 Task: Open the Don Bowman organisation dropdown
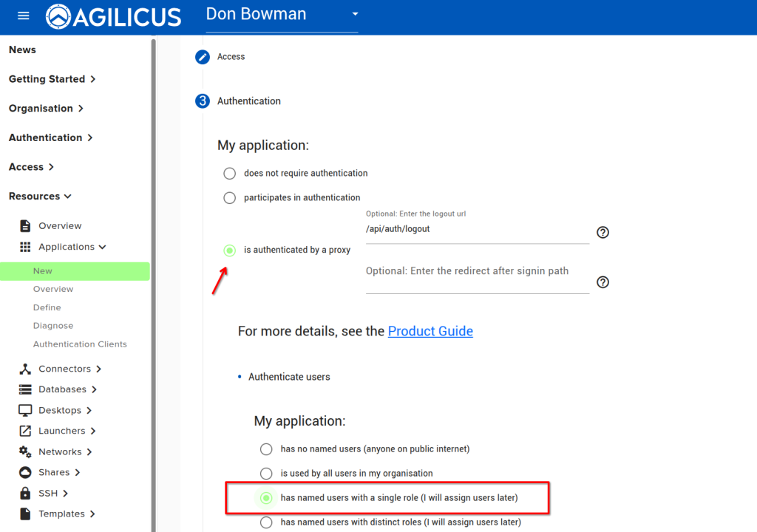tap(355, 15)
